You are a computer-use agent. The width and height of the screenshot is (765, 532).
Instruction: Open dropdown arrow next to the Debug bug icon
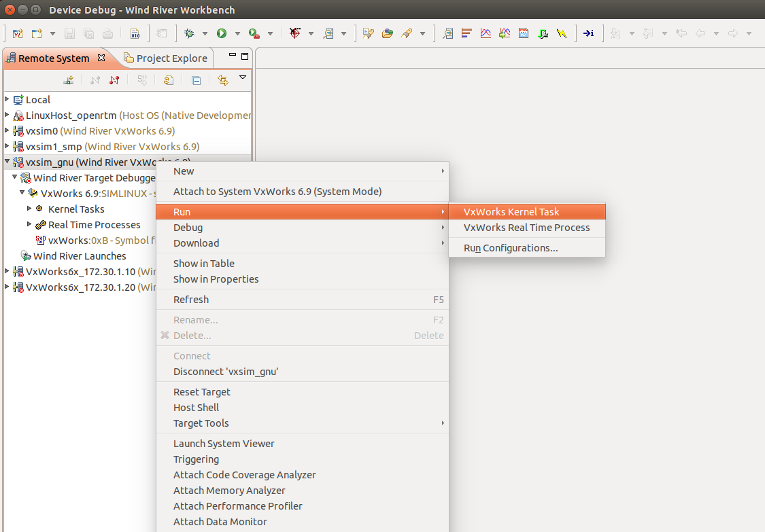click(x=205, y=34)
